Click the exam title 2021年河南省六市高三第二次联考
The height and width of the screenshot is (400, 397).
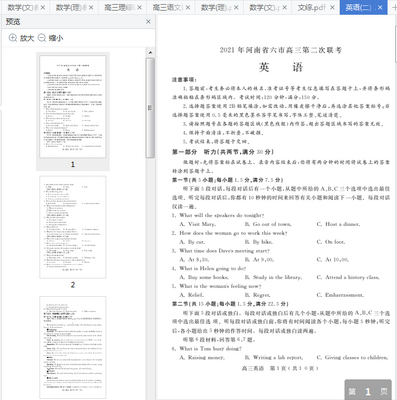click(x=281, y=50)
